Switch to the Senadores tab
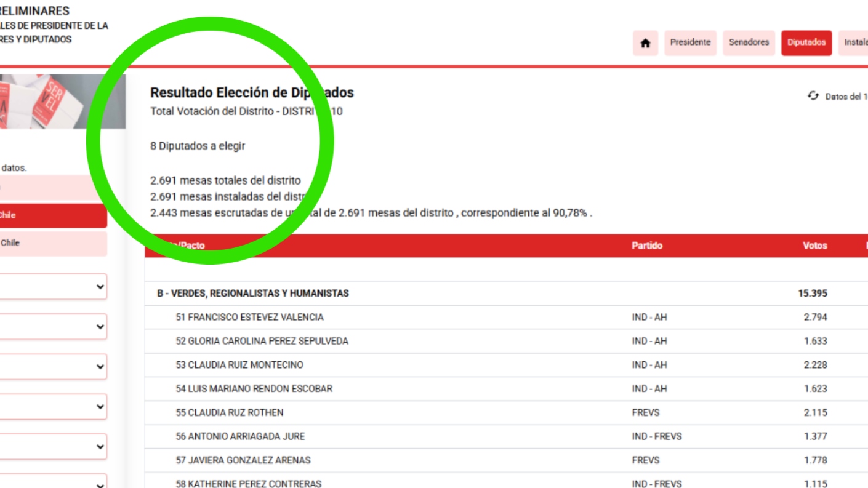 pos(749,43)
